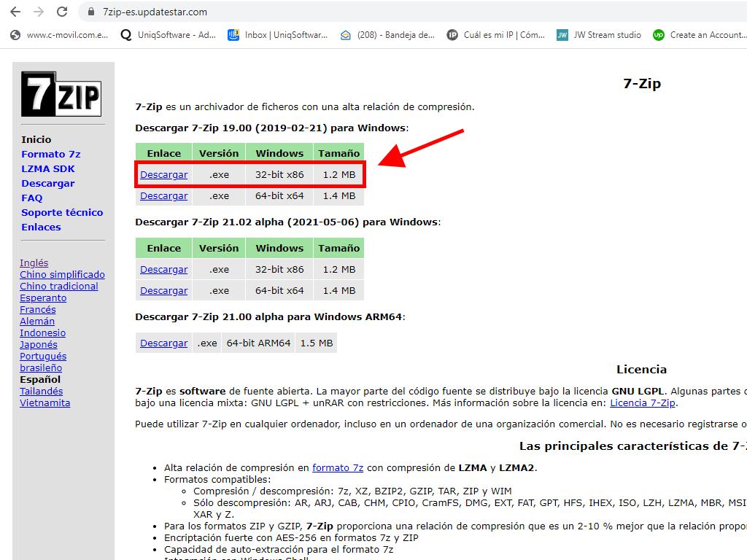The width and height of the screenshot is (747, 560).
Task: Download 7-Zip 19.00 64-bit x64
Action: click(x=163, y=196)
